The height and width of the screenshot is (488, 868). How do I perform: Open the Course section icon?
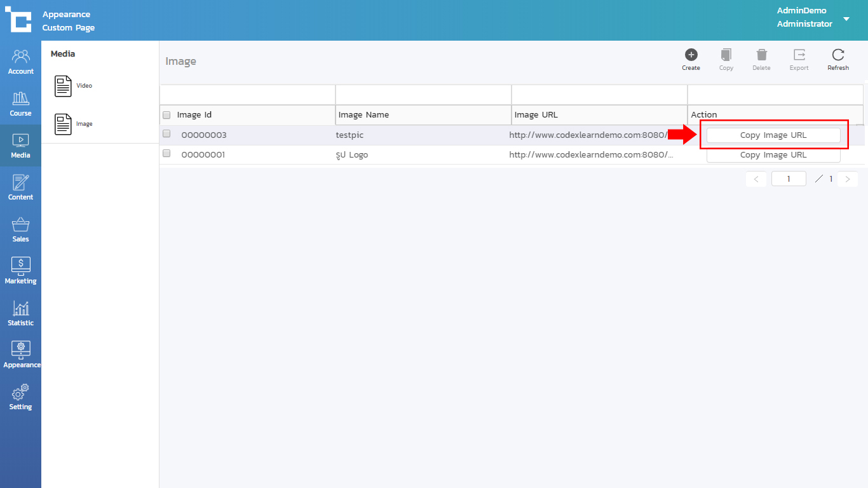point(20,99)
